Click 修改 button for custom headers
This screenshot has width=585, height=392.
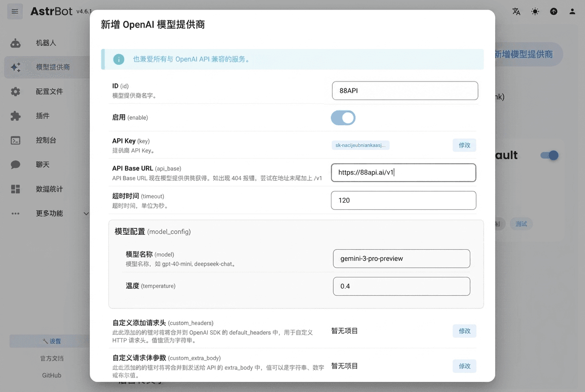pyautogui.click(x=464, y=331)
